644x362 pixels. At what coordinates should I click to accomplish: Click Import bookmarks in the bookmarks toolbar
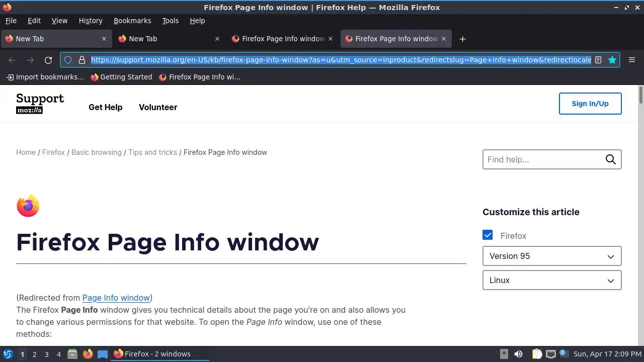pyautogui.click(x=45, y=77)
